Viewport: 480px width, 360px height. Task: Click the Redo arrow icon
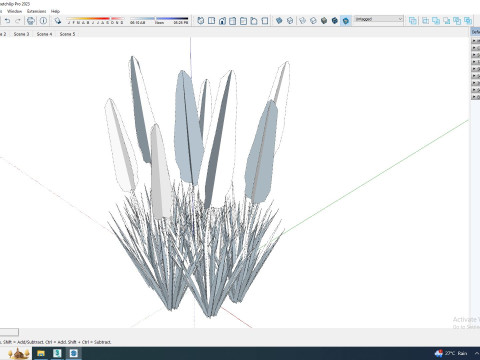pos(18,21)
